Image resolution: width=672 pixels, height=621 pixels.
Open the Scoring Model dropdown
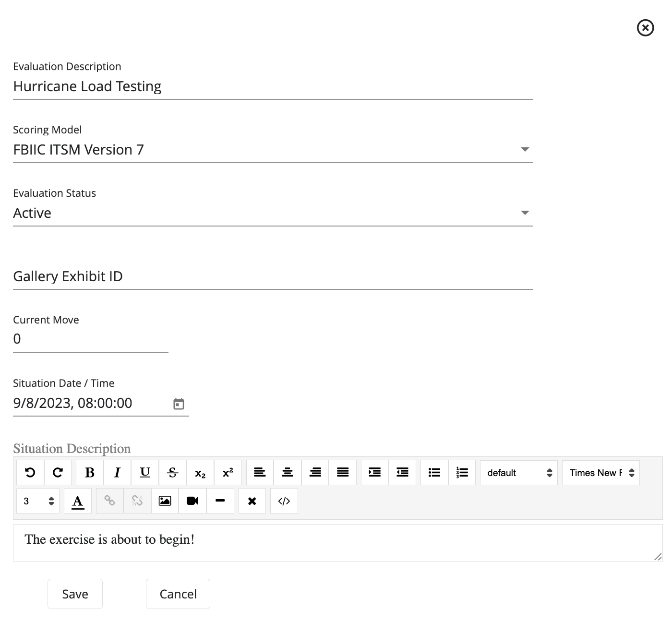526,149
